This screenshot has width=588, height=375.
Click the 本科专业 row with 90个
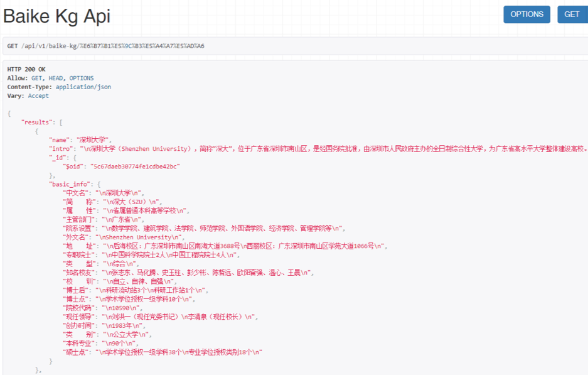tap(101, 344)
